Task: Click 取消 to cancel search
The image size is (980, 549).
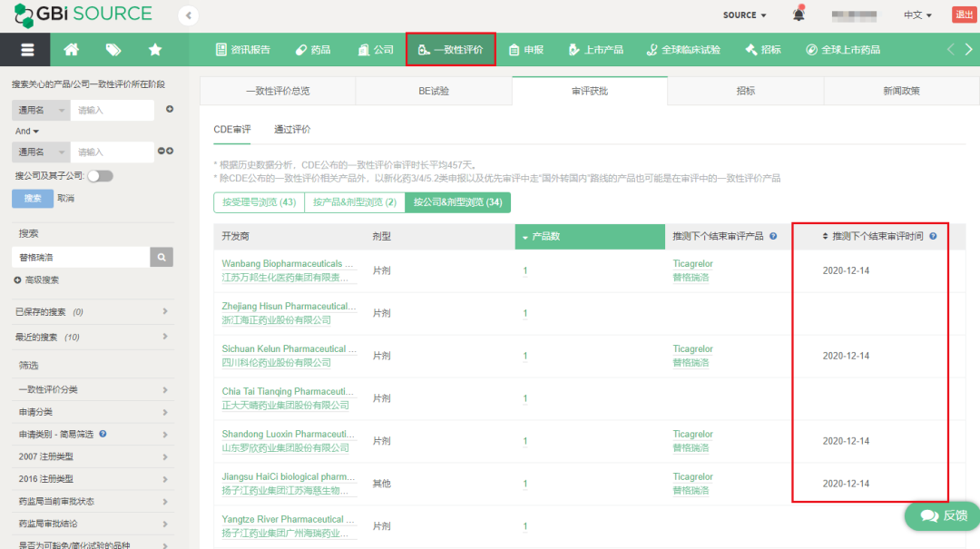Action: click(65, 198)
